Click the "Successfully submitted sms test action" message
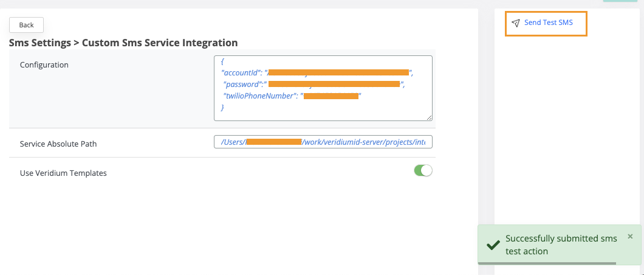The height and width of the screenshot is (275, 644). coord(561,245)
